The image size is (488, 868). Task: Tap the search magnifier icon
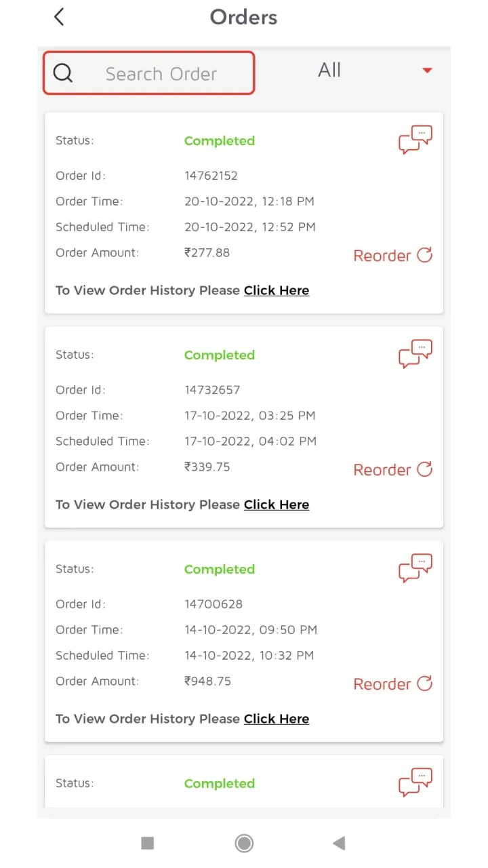click(63, 73)
